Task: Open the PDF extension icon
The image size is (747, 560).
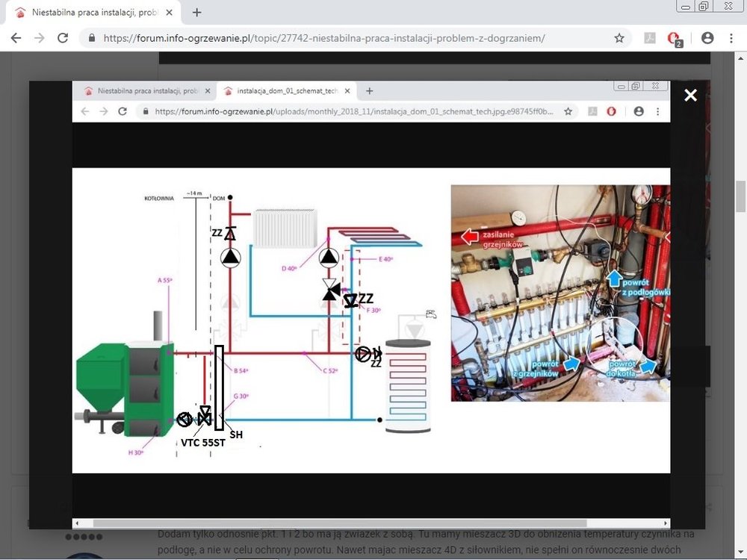Action: [x=649, y=38]
